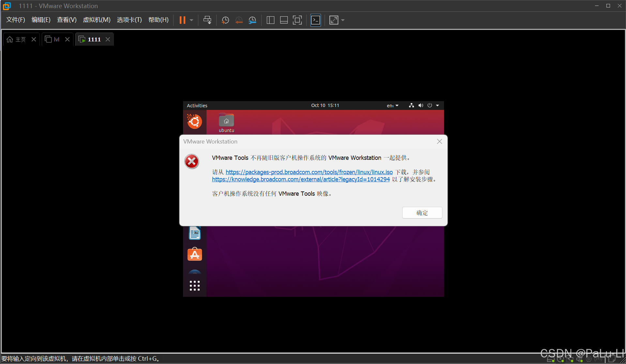
Task: Take a snapshot of the VM
Action: click(x=225, y=20)
